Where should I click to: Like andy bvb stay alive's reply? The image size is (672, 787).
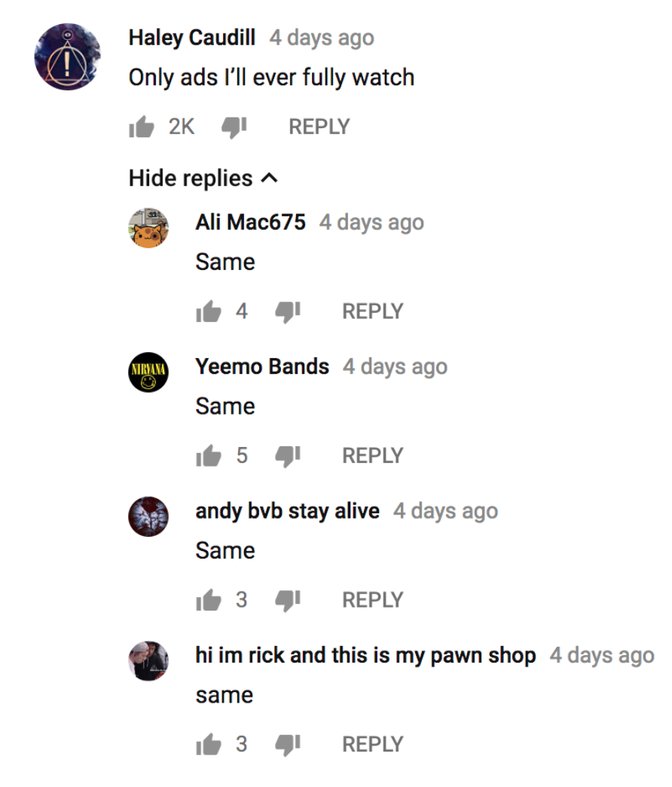point(209,600)
